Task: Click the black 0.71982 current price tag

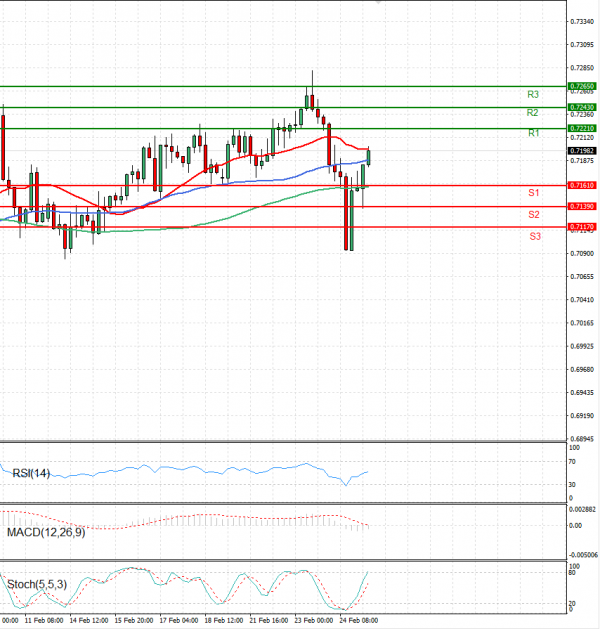Action: pyautogui.click(x=582, y=151)
